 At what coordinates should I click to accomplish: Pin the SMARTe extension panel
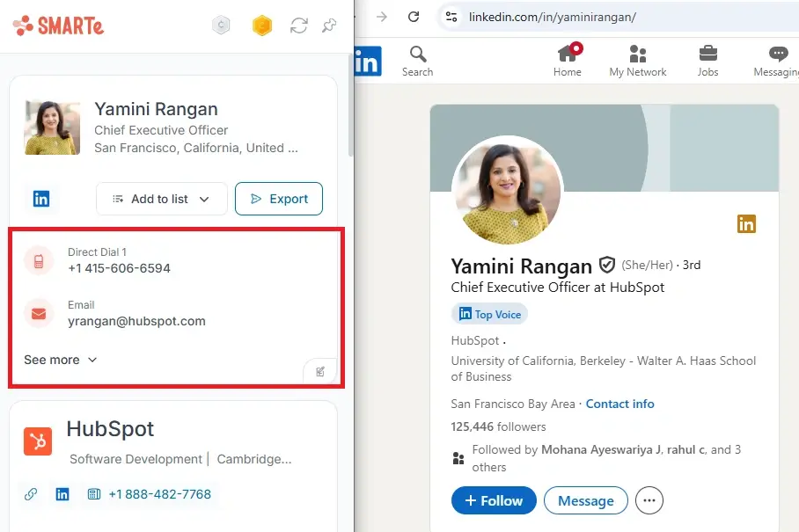coord(329,26)
